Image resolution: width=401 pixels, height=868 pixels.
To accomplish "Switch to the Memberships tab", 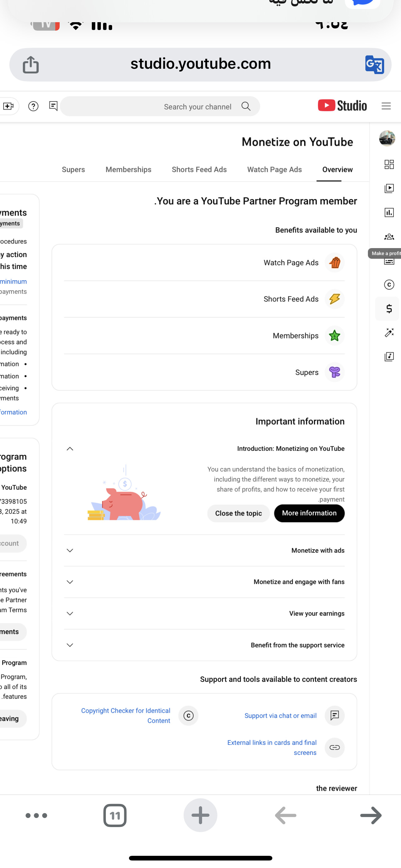I will [128, 169].
